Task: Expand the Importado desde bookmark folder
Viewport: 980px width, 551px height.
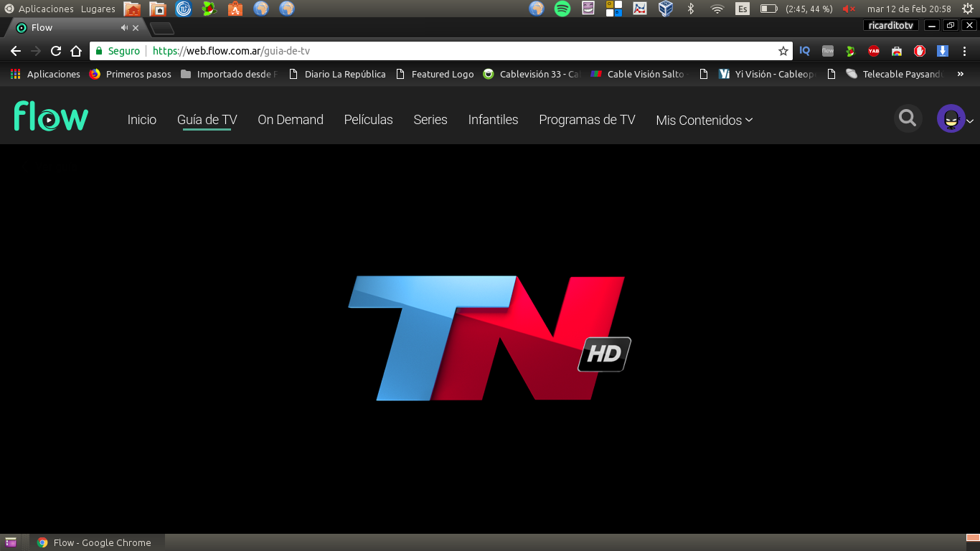Action: pyautogui.click(x=228, y=74)
